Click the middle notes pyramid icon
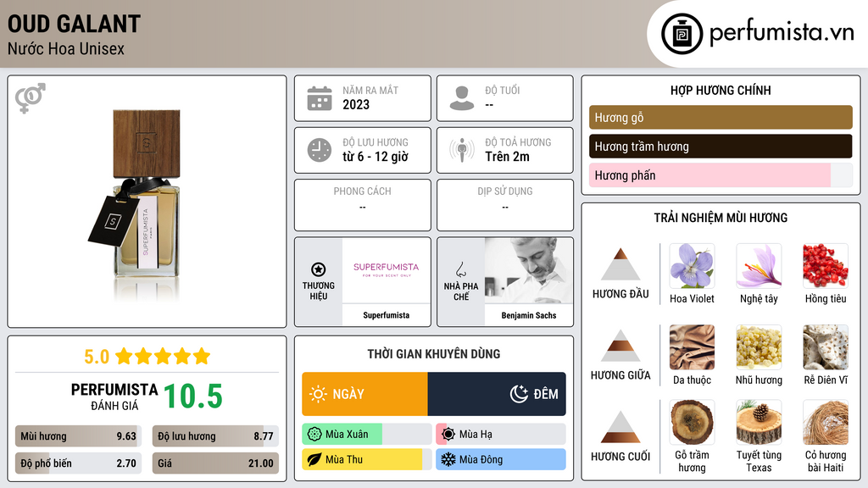The width and height of the screenshot is (868, 488). (620, 346)
